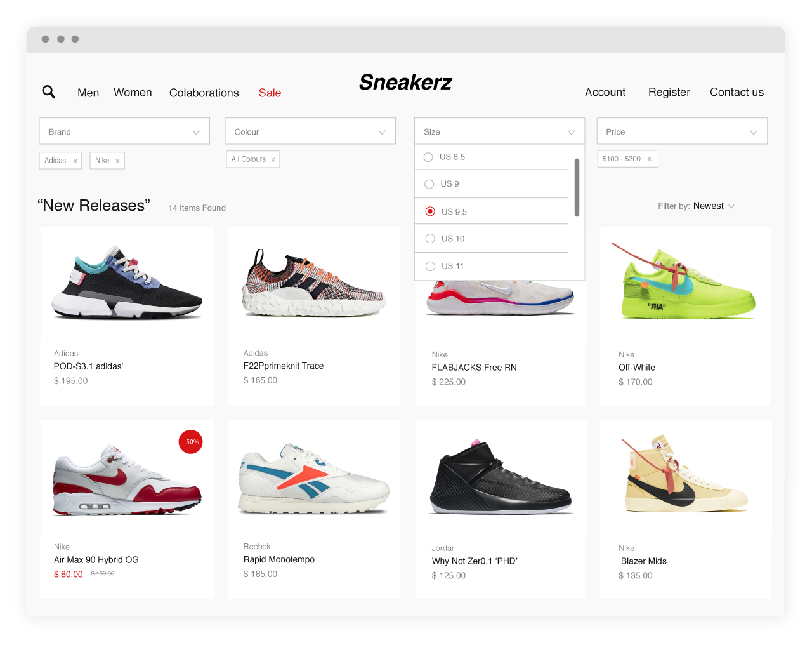This screenshot has width=812, height=645.
Task: Open the Sale menu
Action: click(x=270, y=93)
